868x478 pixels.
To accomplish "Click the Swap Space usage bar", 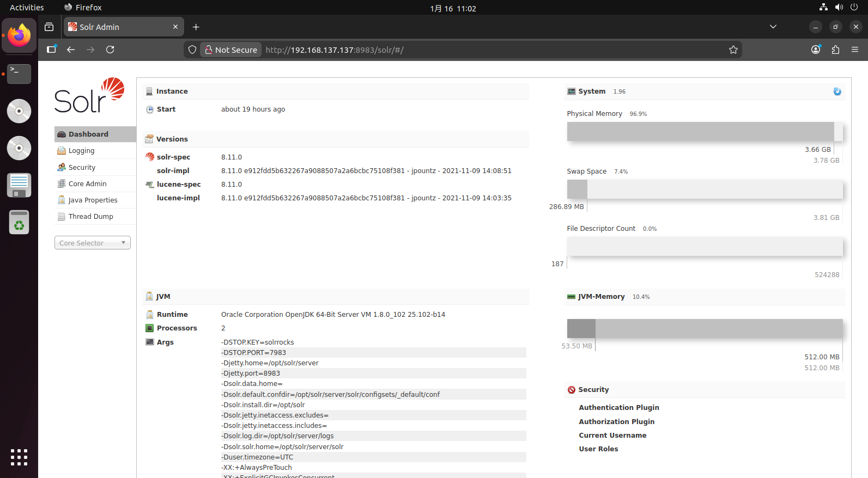I will click(705, 189).
